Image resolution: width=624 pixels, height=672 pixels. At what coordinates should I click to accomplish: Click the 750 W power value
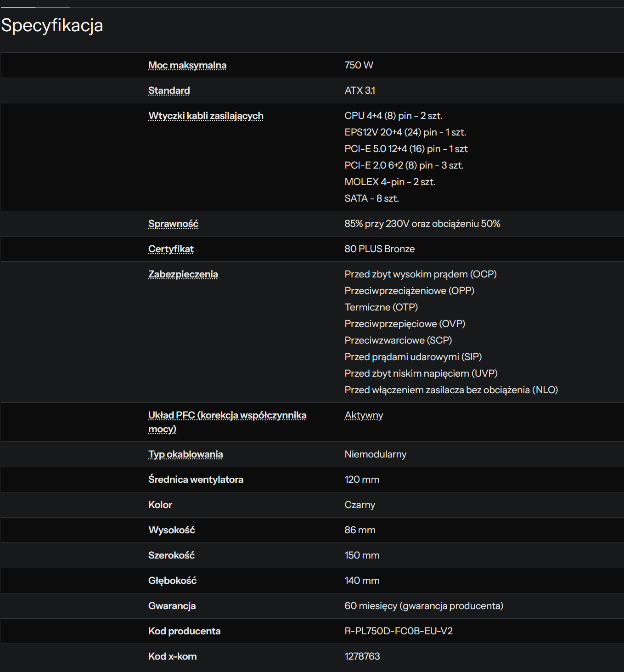tap(359, 65)
